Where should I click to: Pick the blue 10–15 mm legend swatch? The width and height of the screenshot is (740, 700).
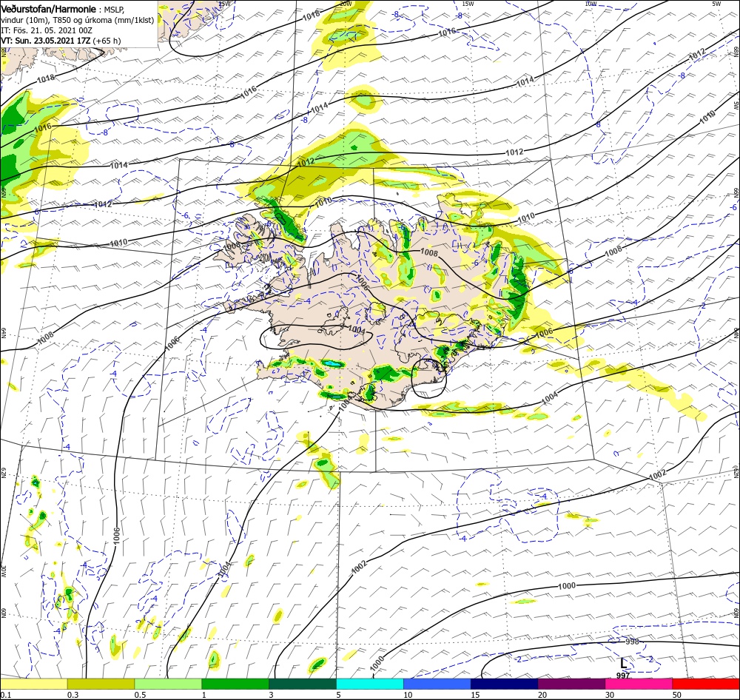point(437,684)
